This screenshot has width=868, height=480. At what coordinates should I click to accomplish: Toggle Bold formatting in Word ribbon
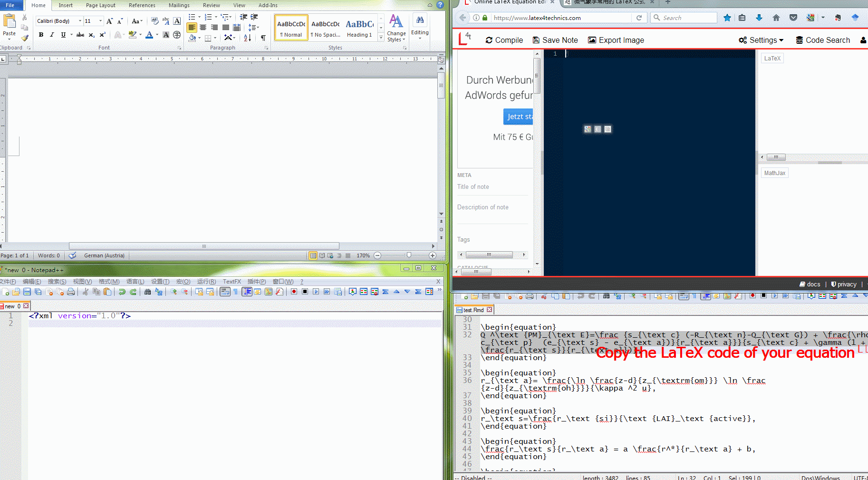[41, 35]
